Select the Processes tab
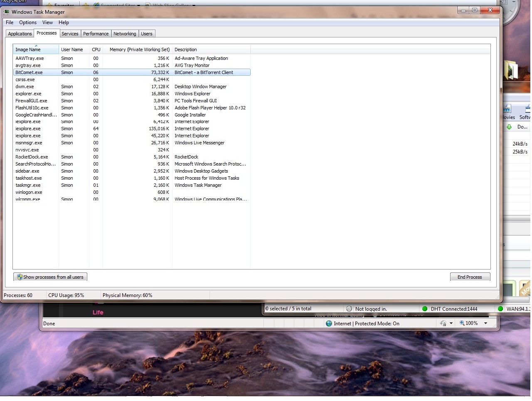The image size is (532, 401). 47,33
